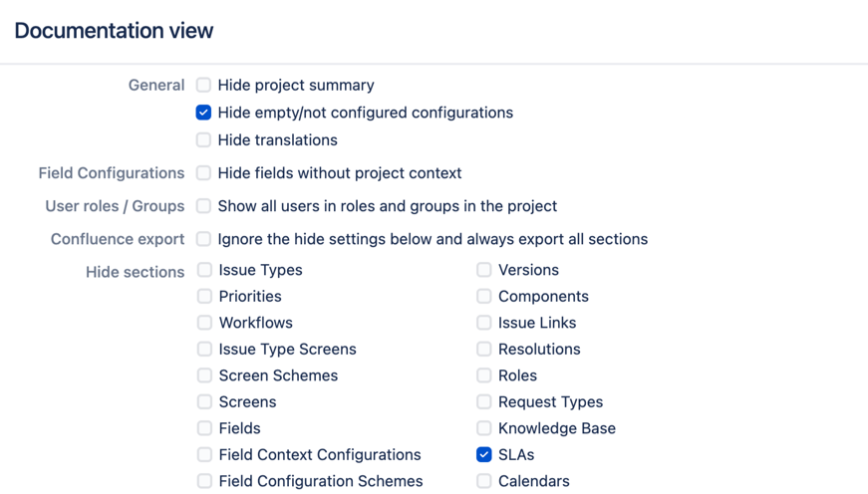Toggle Ignore the hide settings below option
This screenshot has height=494, width=868.
pos(203,239)
